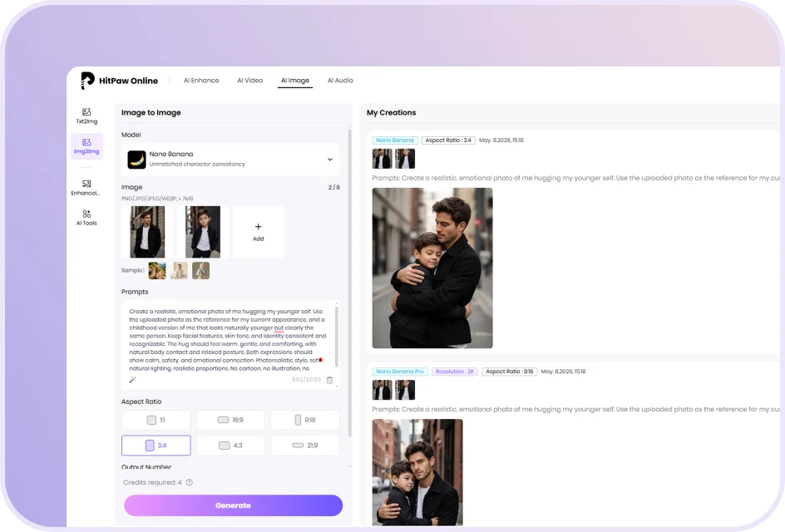This screenshot has width=785, height=532.
Task: Pick the second sample image
Action: tap(180, 271)
